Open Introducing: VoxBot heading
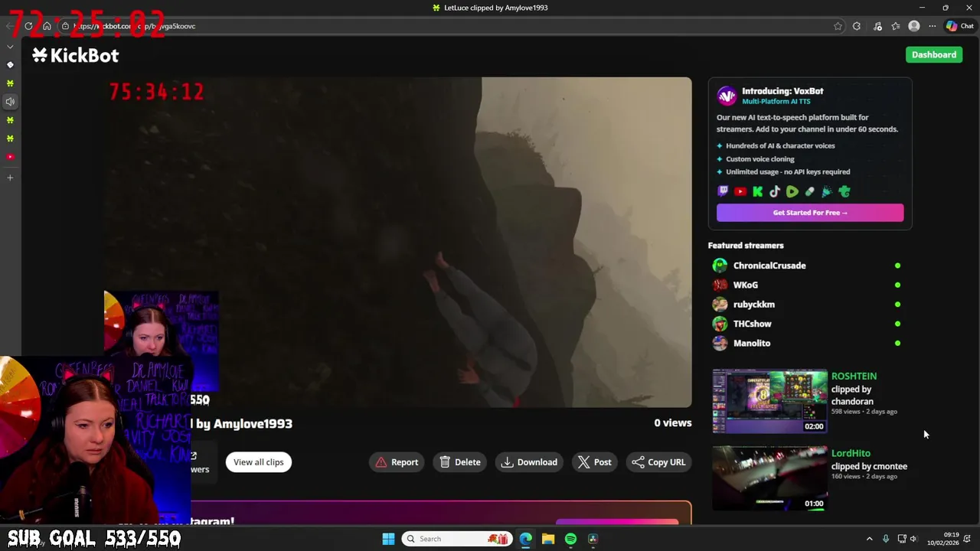 pyautogui.click(x=782, y=91)
